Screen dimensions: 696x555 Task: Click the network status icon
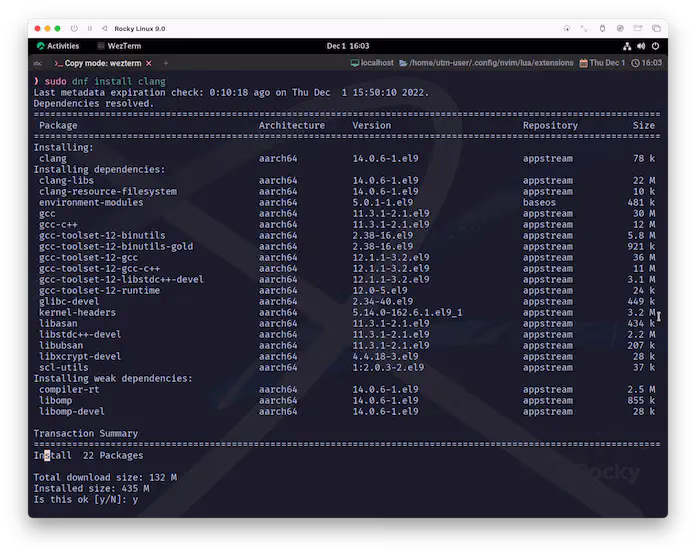click(627, 46)
